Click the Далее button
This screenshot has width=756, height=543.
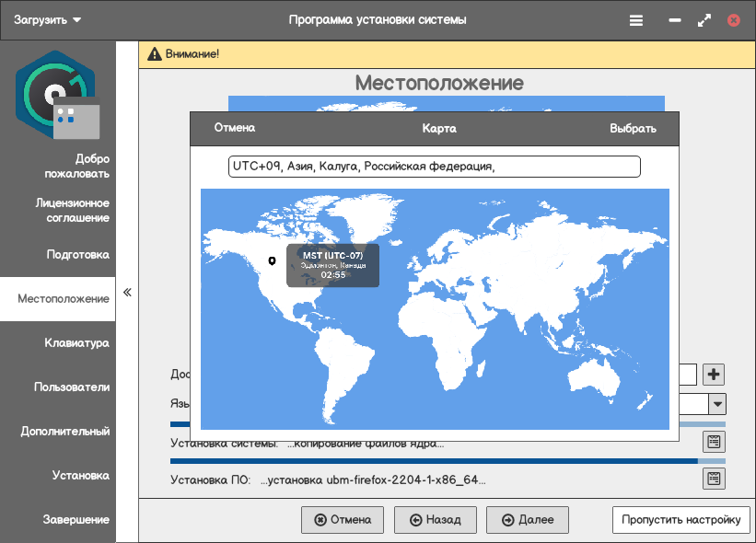click(x=528, y=520)
